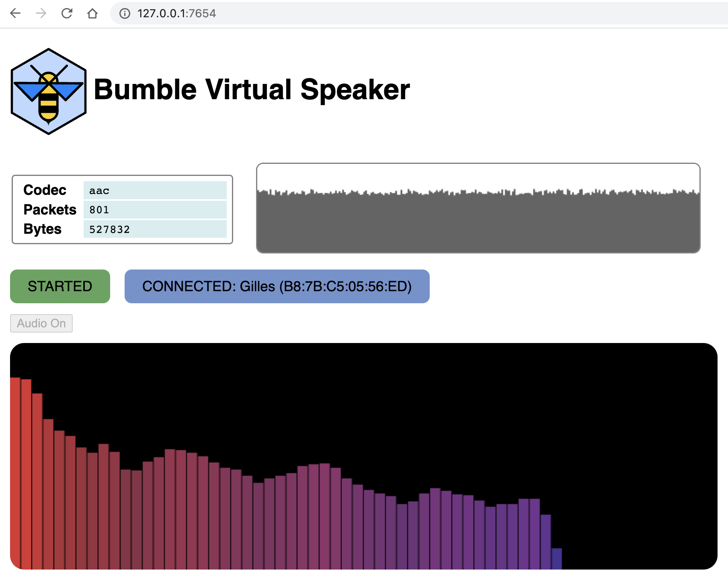Viewport: 728px width, 582px height.
Task: Focus the address bar showing 127.0.0.1:7654
Action: 362,14
